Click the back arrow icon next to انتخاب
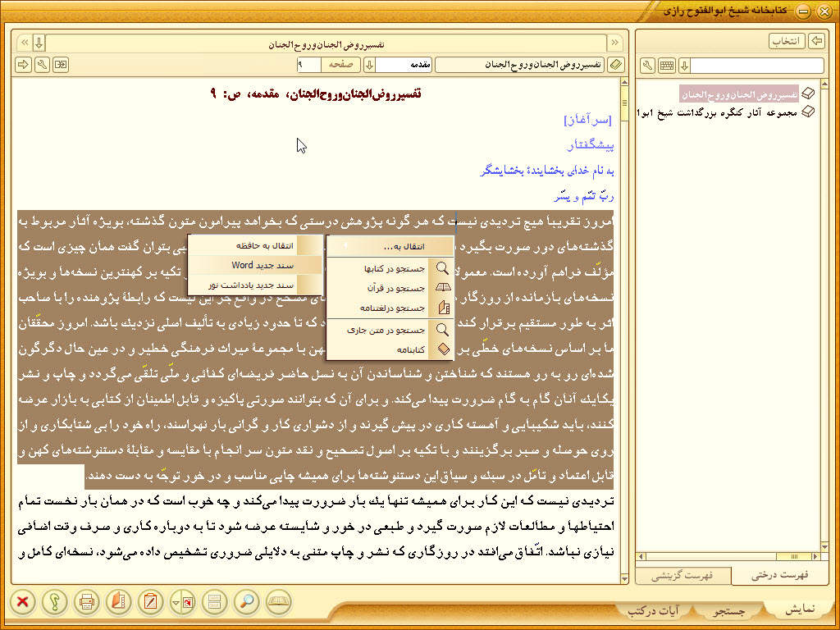Viewport: 840px width, 630px height. pos(816,41)
